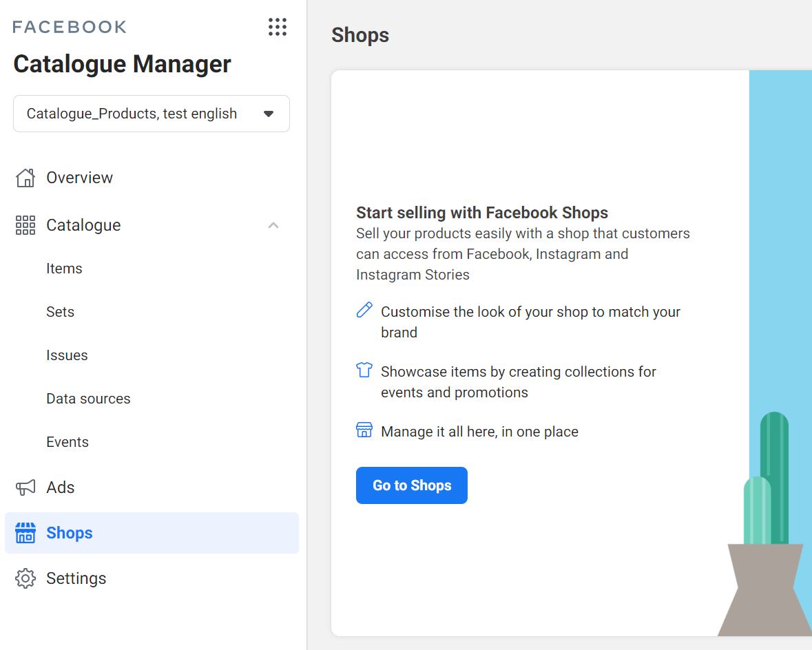Screen dimensions: 812x650
Task: Click the FACEBOOK logo text
Action: [70, 27]
